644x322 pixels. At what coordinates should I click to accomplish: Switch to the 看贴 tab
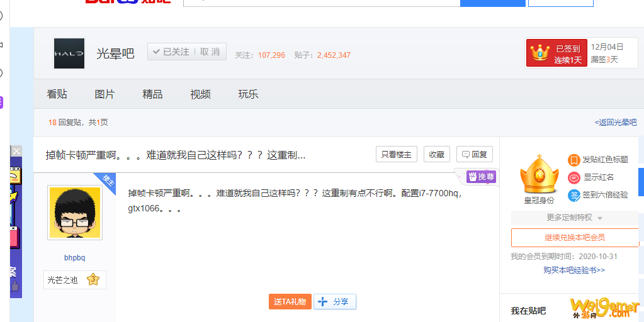point(57,94)
